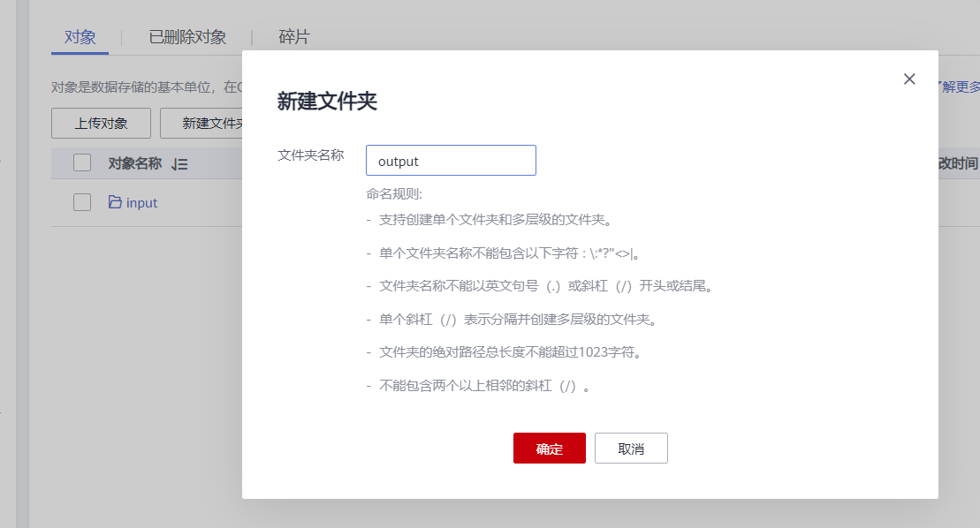The height and width of the screenshot is (528, 980).
Task: Open the input folder link
Action: [x=142, y=203]
